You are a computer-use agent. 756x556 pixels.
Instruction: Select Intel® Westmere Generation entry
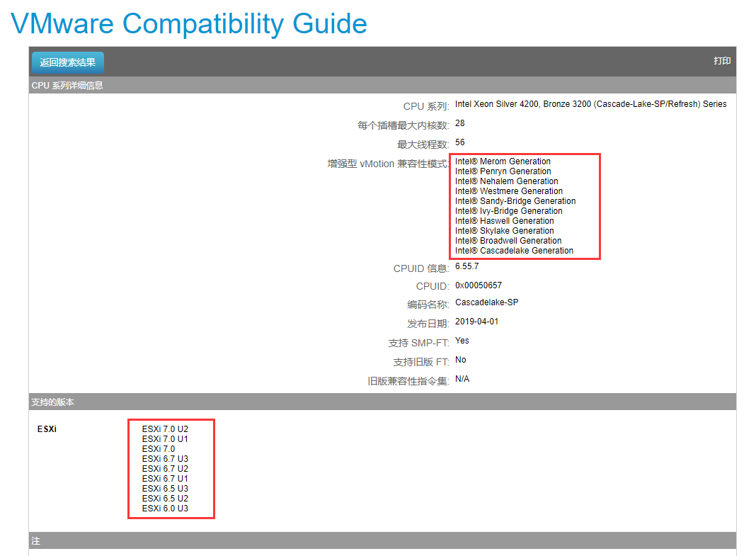tap(509, 191)
